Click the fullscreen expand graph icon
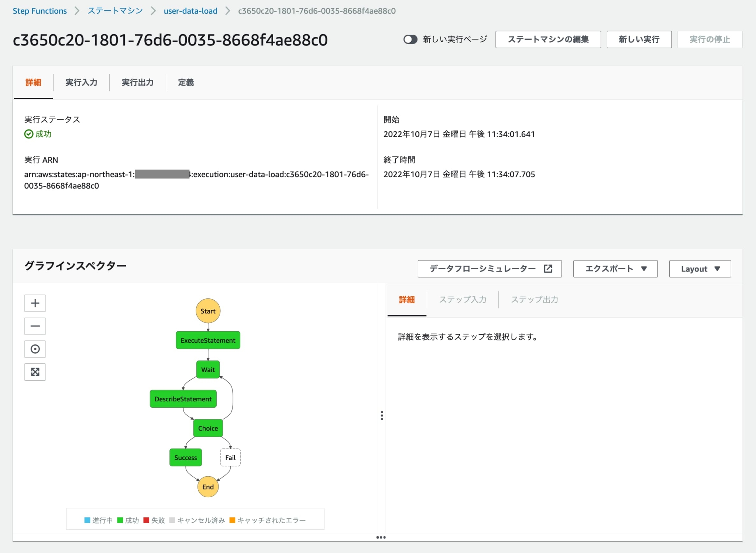The height and width of the screenshot is (553, 756). click(35, 372)
